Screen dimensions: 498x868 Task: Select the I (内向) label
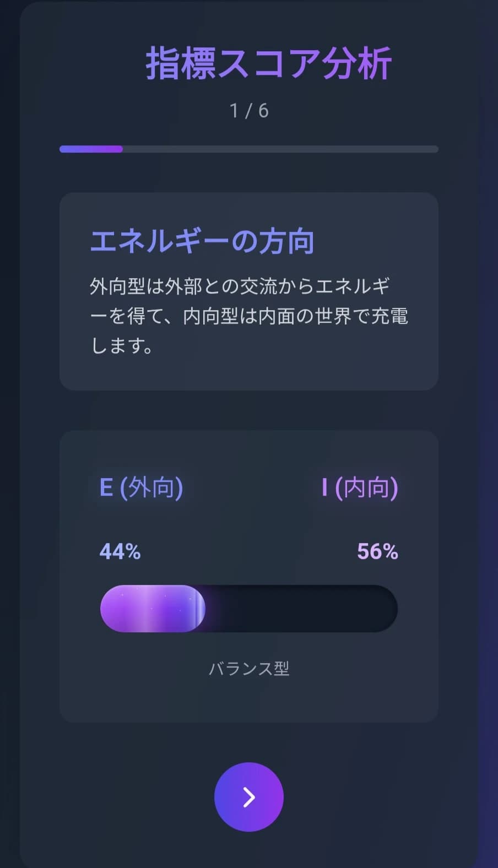[x=359, y=487]
